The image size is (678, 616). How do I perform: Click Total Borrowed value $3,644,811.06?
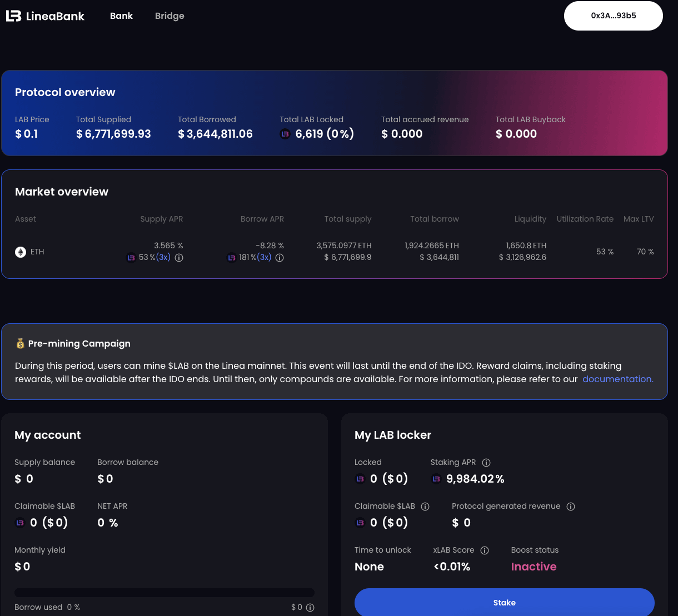coord(215,134)
